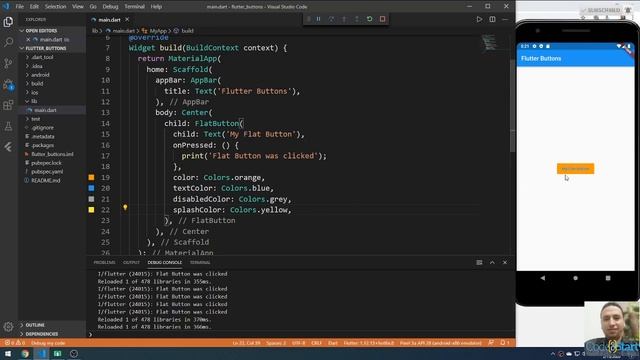Click the Dart language mode in status bar

click(x=333, y=343)
